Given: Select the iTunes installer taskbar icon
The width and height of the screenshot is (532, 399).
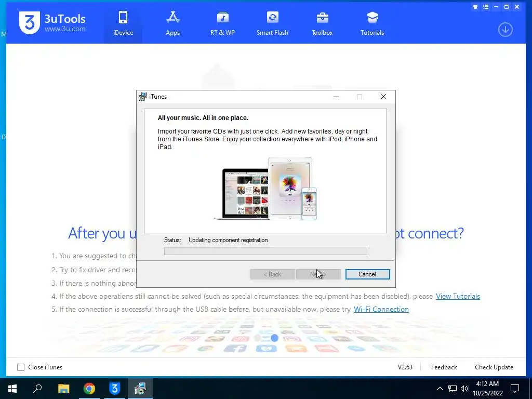Looking at the screenshot, I should (x=140, y=389).
